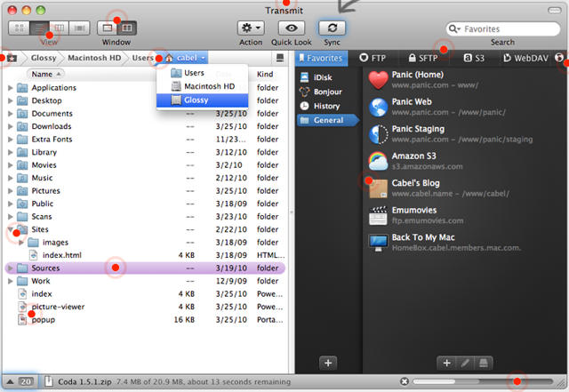
Task: Click the edit favorite pencil icon
Action: point(462,363)
